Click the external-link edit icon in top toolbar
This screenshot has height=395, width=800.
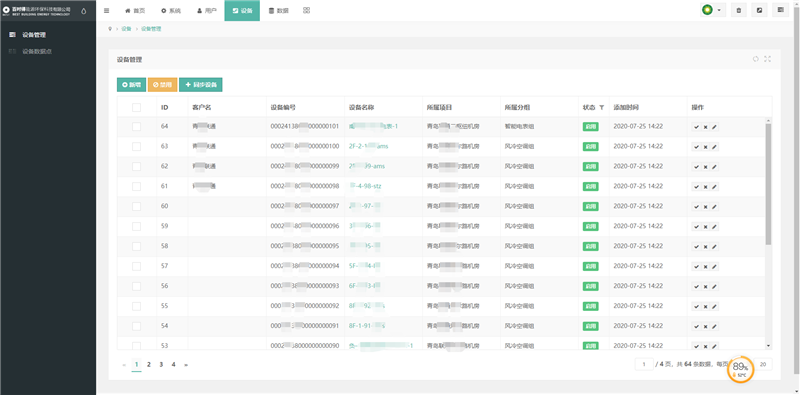click(760, 10)
